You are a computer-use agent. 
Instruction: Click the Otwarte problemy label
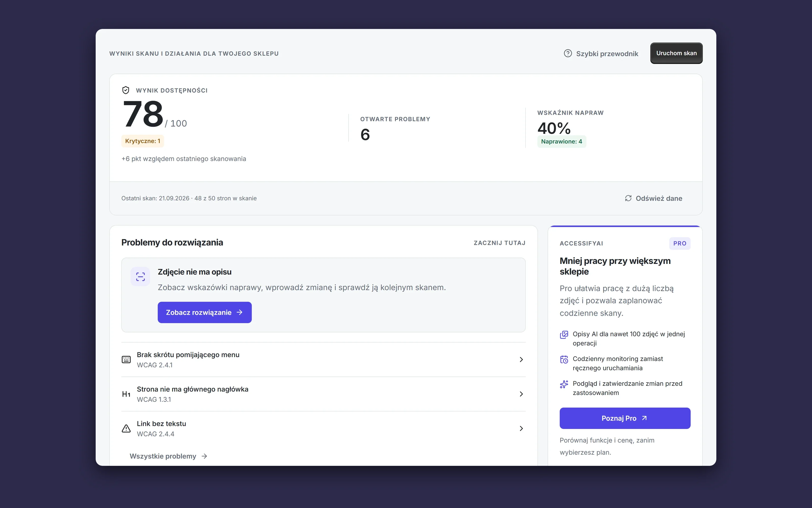click(x=395, y=119)
